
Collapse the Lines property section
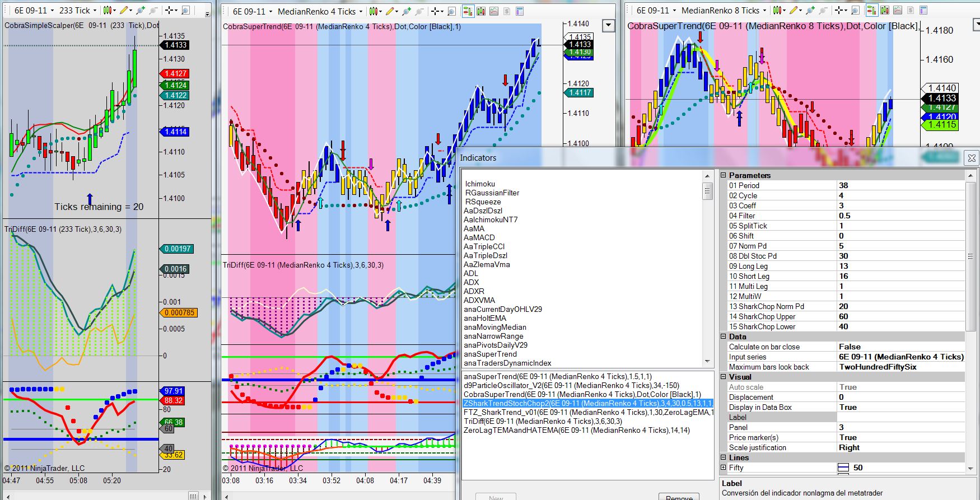[723, 457]
